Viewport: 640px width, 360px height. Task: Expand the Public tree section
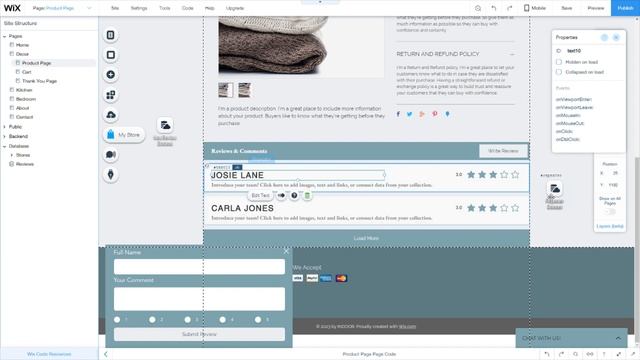point(4,127)
